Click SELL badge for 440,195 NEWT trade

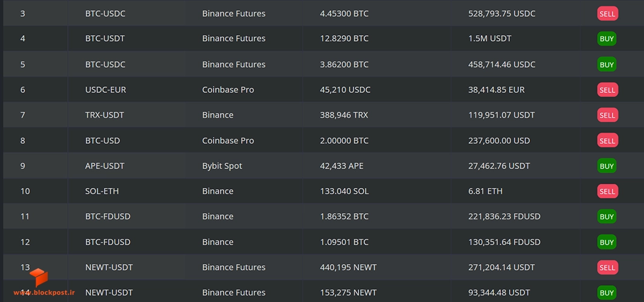(x=607, y=268)
